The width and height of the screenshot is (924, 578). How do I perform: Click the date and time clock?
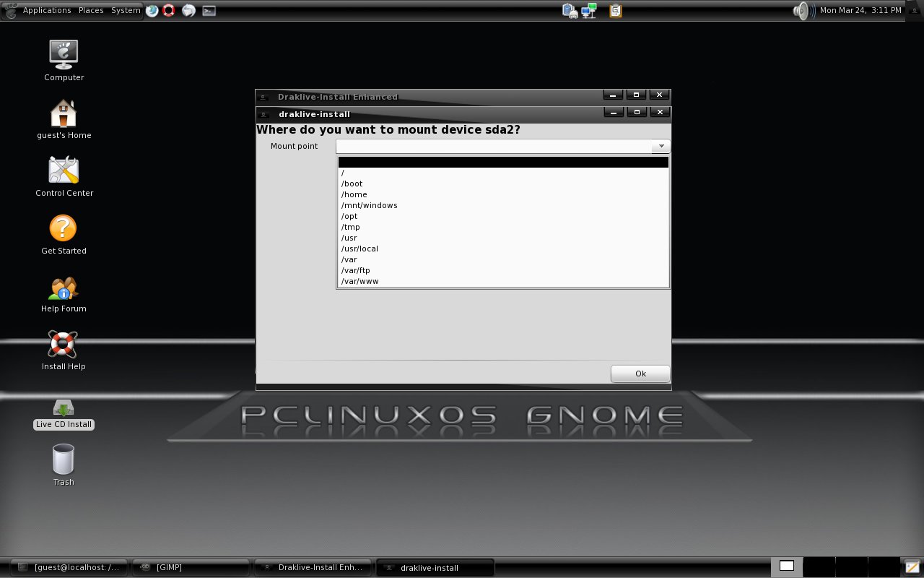[x=860, y=10]
